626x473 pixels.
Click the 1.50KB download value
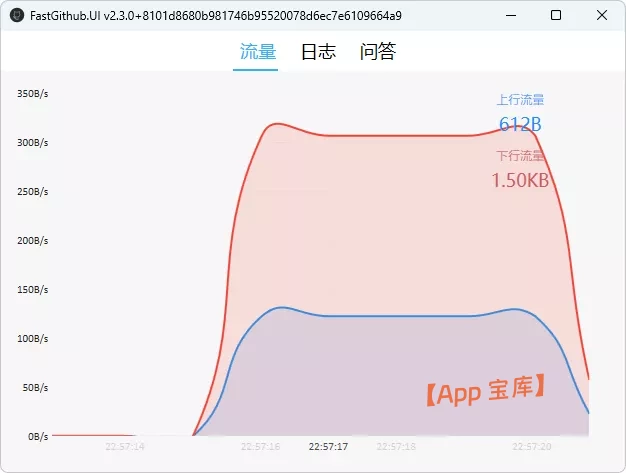(520, 180)
